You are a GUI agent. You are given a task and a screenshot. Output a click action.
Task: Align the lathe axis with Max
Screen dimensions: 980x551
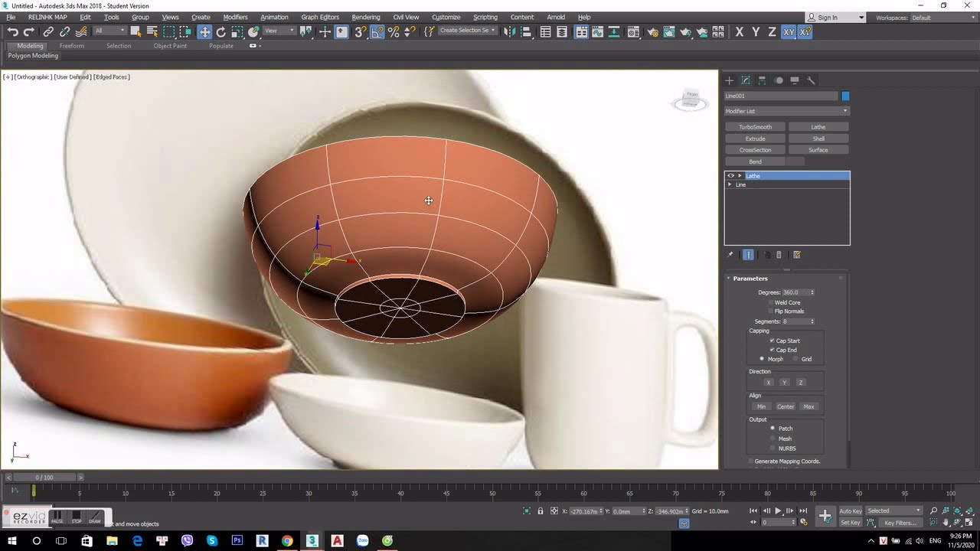click(x=809, y=406)
